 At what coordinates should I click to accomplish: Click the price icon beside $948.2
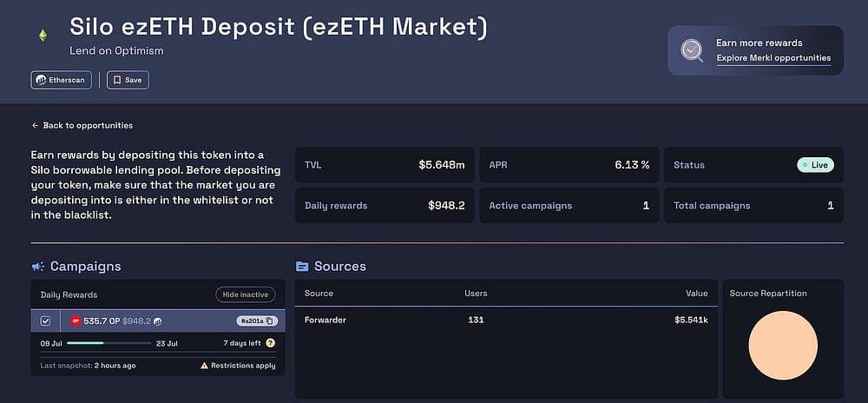coord(158,321)
